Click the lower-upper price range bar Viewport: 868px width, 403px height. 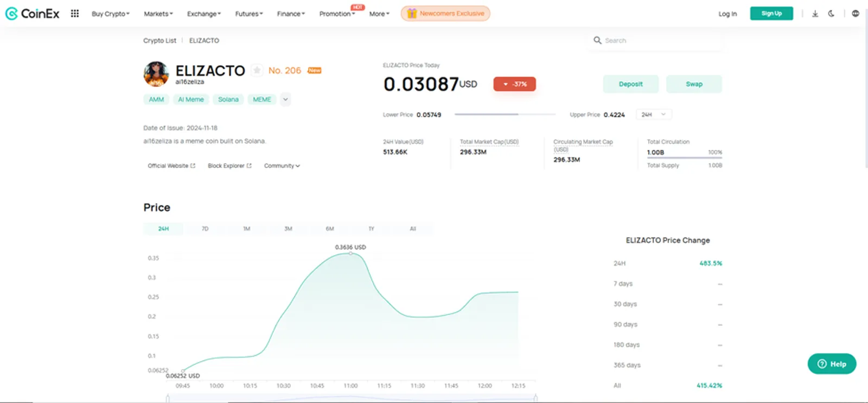505,115
